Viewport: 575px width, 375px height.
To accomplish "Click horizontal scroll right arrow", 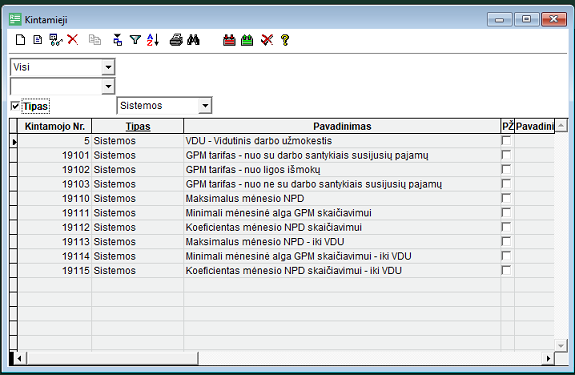I will pyautogui.click(x=548, y=359).
